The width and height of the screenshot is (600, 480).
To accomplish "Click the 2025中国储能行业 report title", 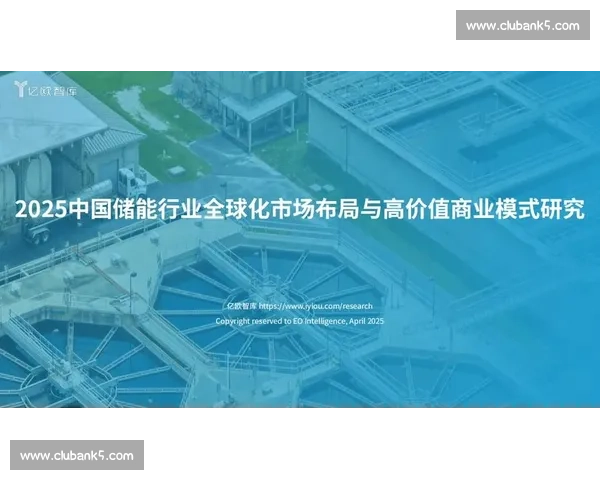I will click(x=300, y=209).
